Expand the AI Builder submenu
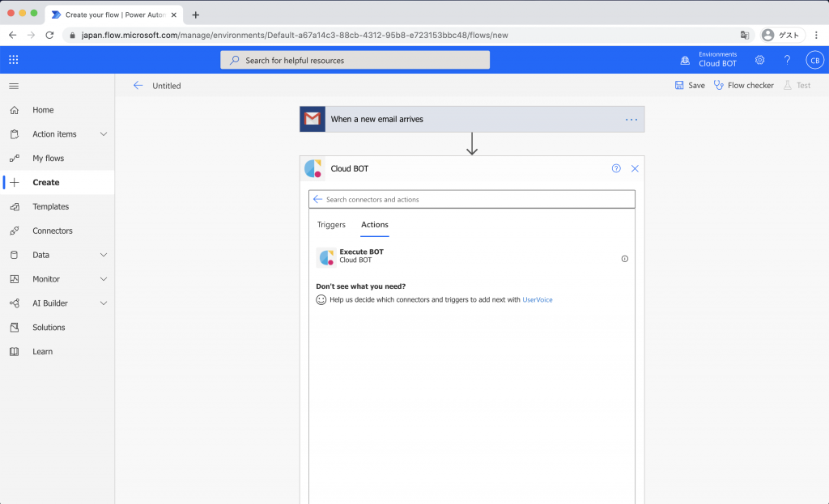The image size is (829, 504). (x=104, y=303)
